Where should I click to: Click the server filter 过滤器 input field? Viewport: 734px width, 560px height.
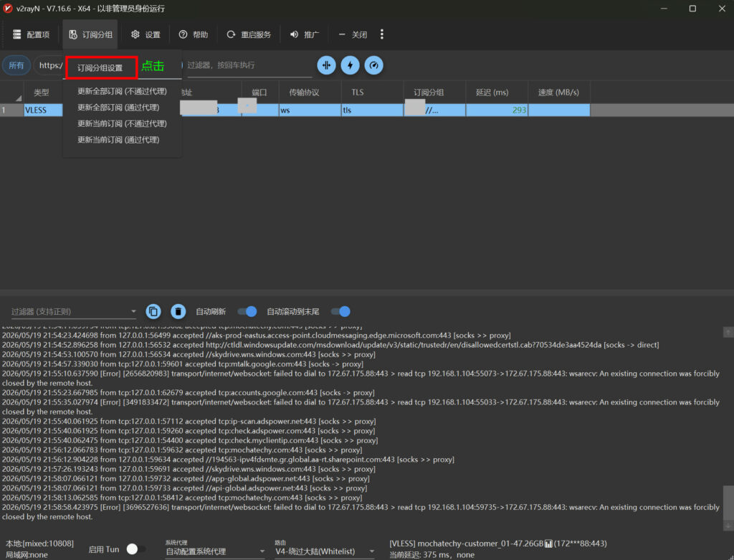248,65
